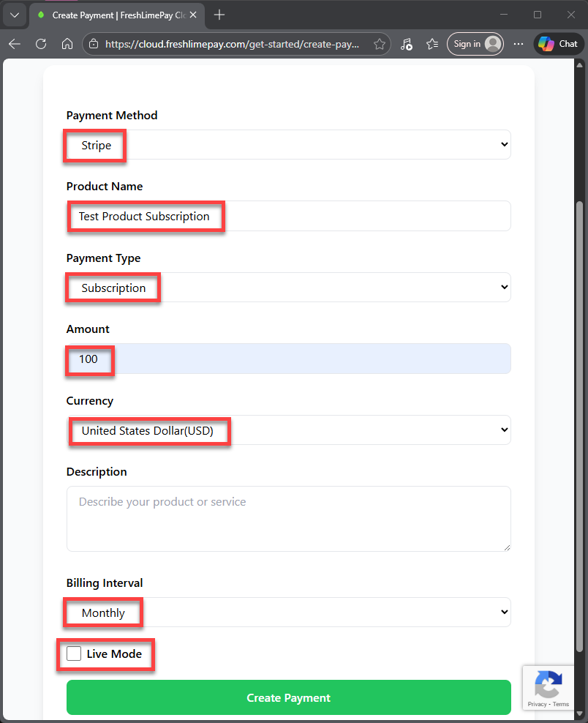Expand the Payment Type dropdown
The image size is (588, 723).
pos(288,288)
